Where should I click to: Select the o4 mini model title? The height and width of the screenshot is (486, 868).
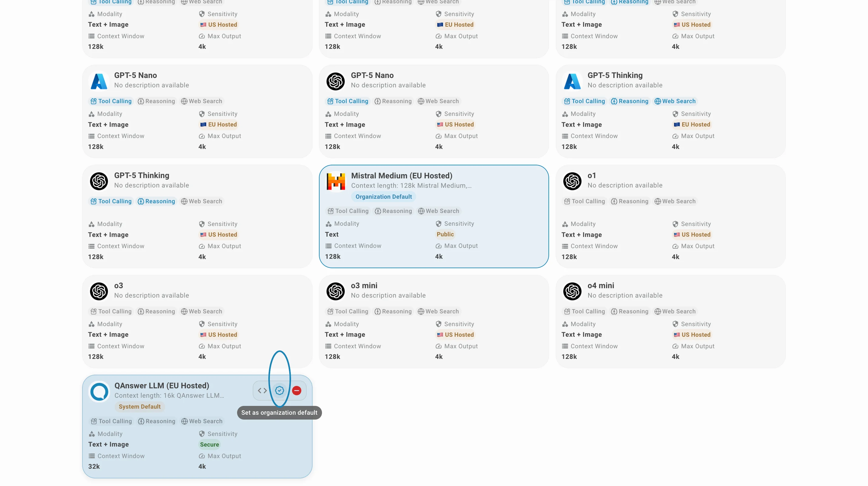tap(601, 286)
